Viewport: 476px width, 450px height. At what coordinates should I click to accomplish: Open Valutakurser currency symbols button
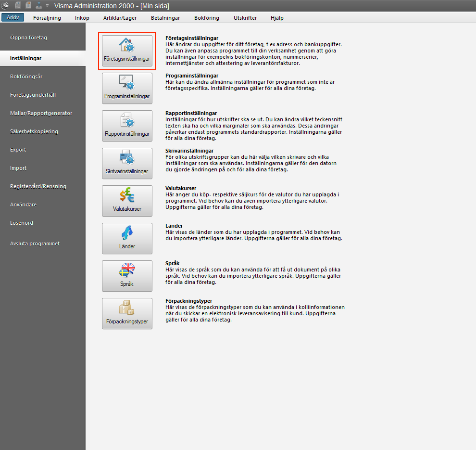[x=127, y=201]
